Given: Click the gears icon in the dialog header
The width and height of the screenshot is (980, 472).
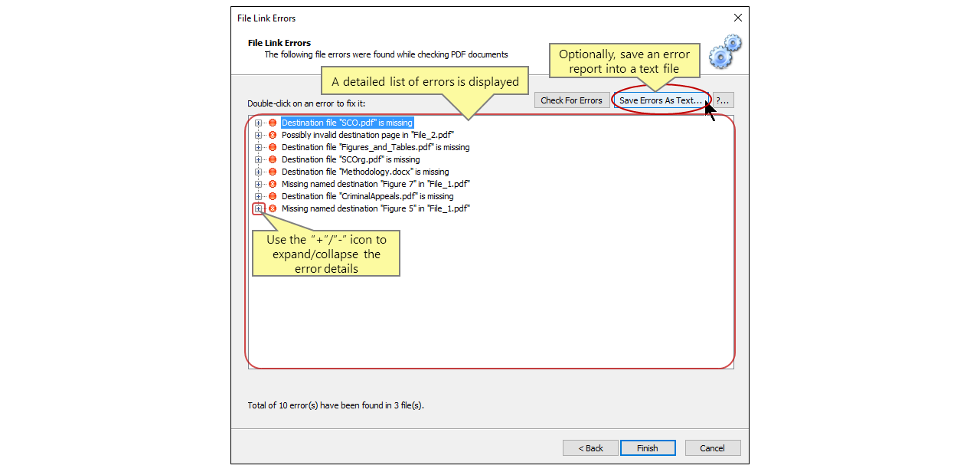Looking at the screenshot, I should (x=723, y=51).
